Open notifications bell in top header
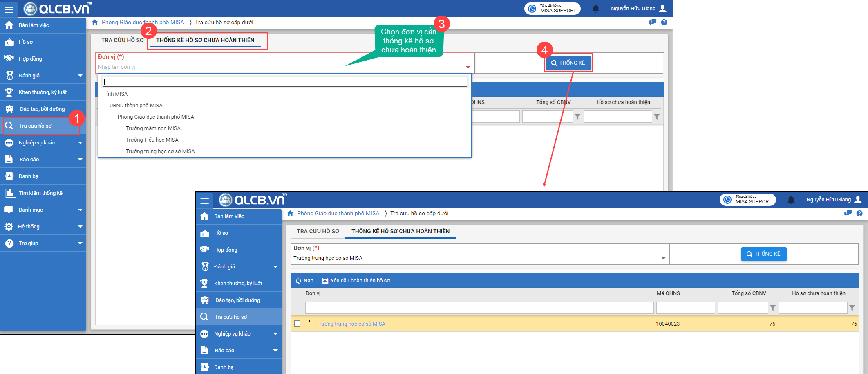The height and width of the screenshot is (374, 868). tap(595, 9)
